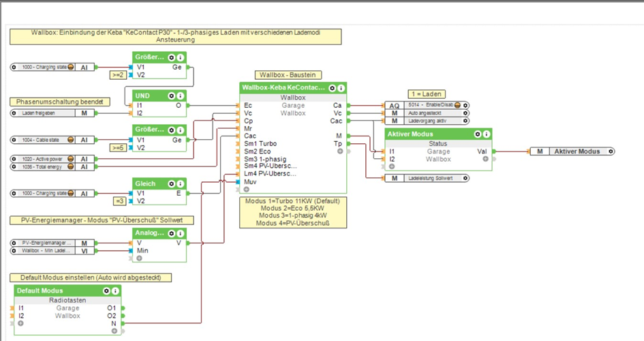Click orange status icon on 1004 Cable state
Screen dimensions: 644x341
70,140
